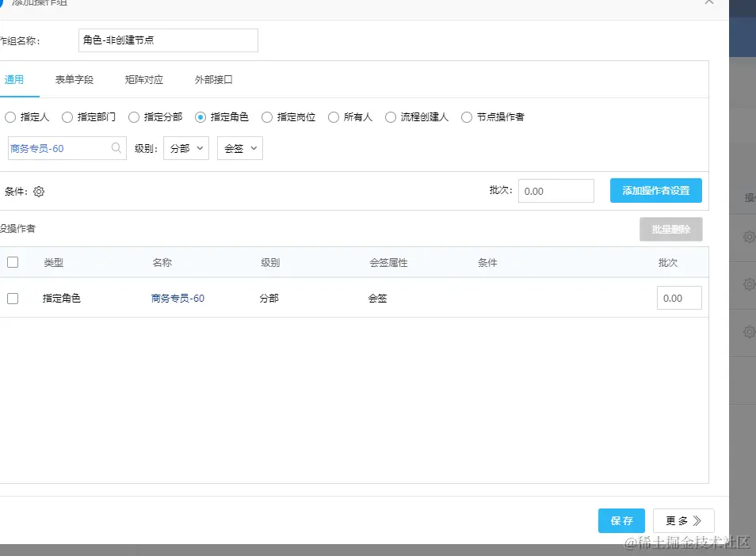The height and width of the screenshot is (556, 756).
Task: Click the 添加操作者设置 button
Action: 655,191
